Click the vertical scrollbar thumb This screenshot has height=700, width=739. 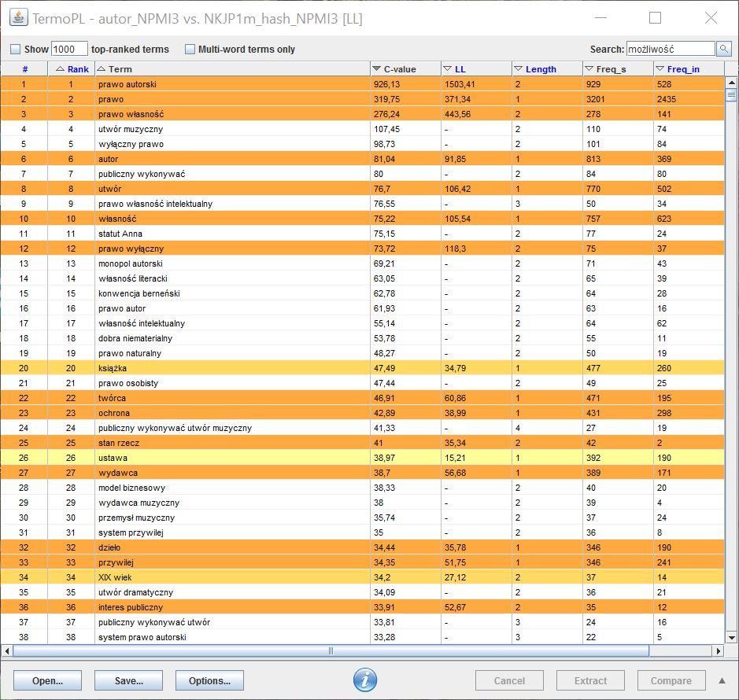point(731,94)
